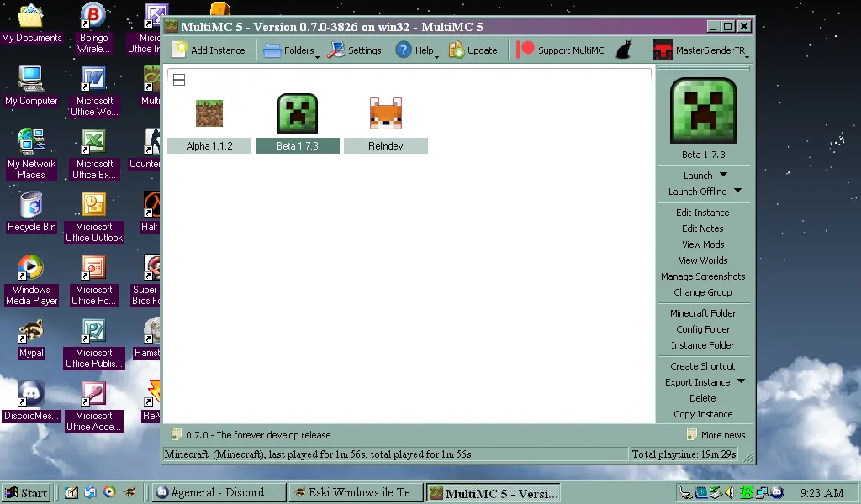Open My Network Places desktop icon

[31, 154]
